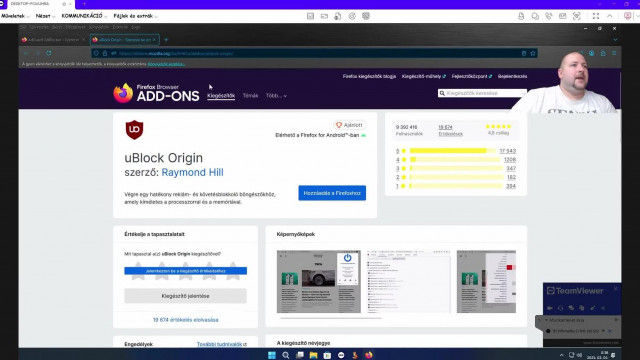Open the Témák nav item
This screenshot has height=360, width=640.
pyautogui.click(x=250, y=96)
